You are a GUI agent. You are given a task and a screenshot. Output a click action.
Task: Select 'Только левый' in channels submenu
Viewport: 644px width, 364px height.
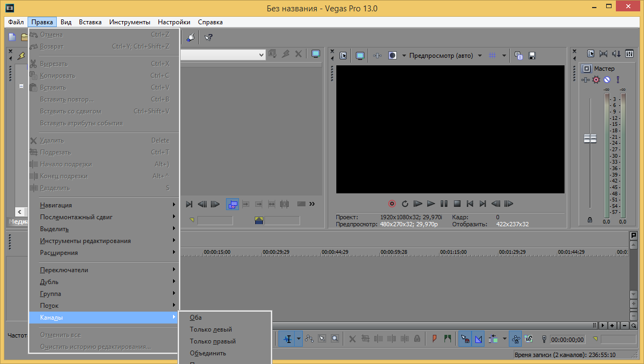click(211, 329)
